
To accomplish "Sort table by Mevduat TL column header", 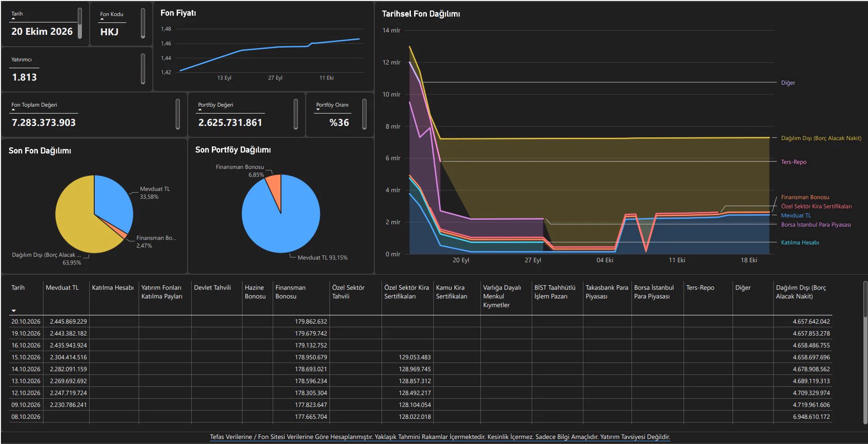I will click(x=62, y=287).
